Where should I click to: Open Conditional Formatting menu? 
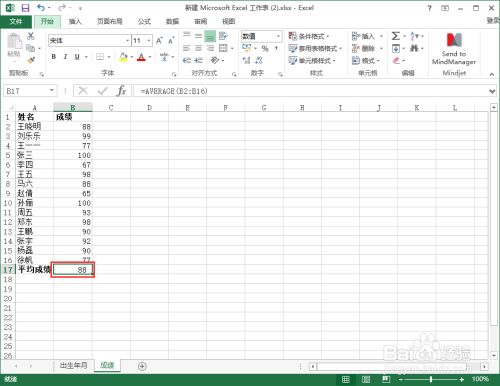point(309,36)
